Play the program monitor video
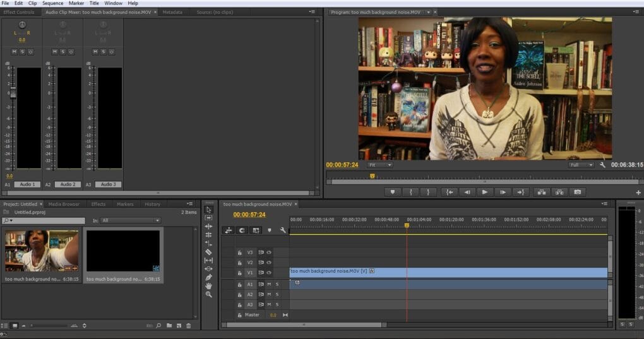The width and height of the screenshot is (644, 339). point(485,192)
